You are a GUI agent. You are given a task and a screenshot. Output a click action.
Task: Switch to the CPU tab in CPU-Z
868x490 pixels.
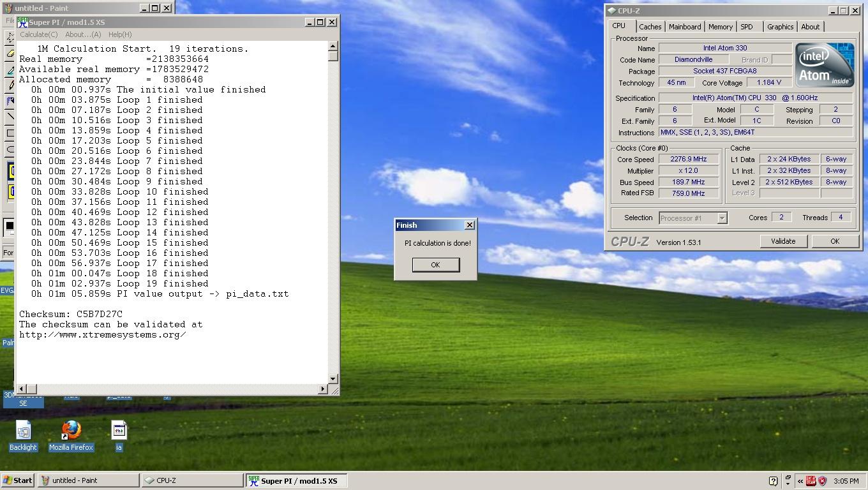[x=619, y=26]
